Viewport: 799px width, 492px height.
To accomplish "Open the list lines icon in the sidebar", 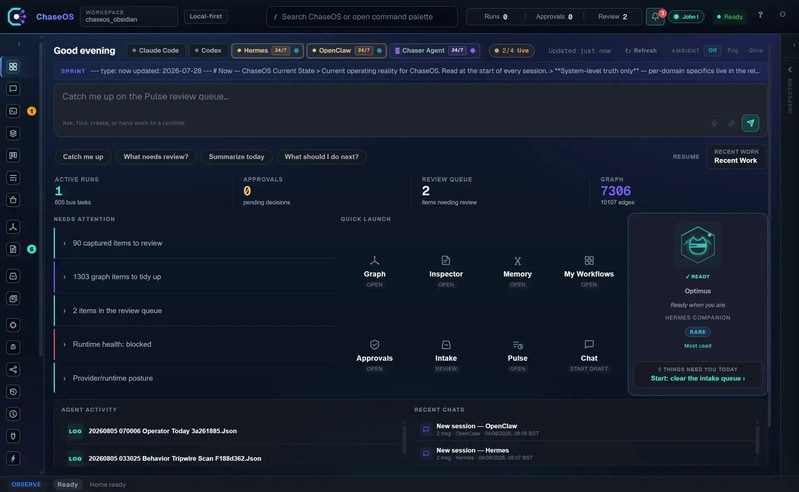I will pos(13,178).
